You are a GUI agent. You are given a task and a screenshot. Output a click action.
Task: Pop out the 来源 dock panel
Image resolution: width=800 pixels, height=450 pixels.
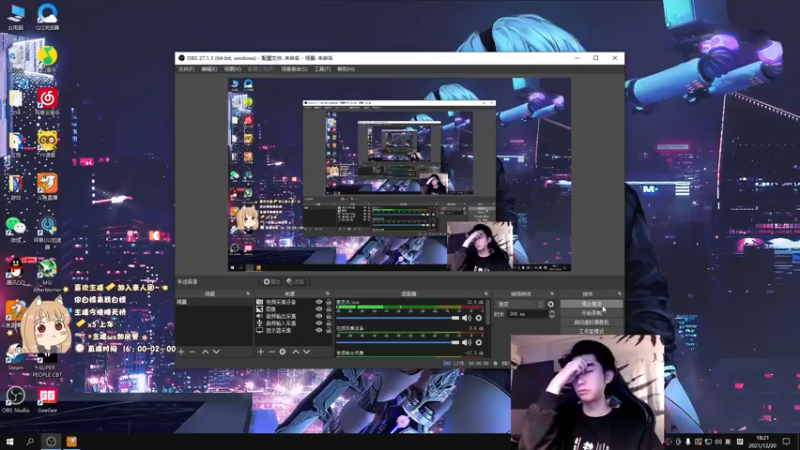328,294
